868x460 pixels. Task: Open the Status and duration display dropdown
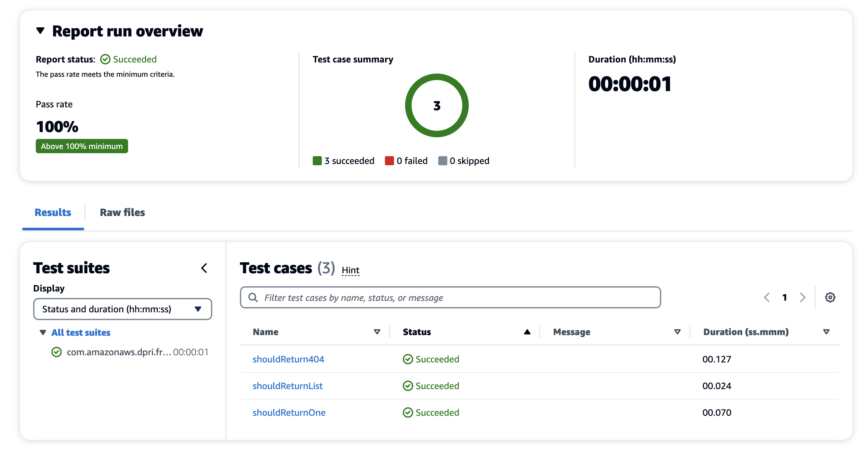click(123, 309)
